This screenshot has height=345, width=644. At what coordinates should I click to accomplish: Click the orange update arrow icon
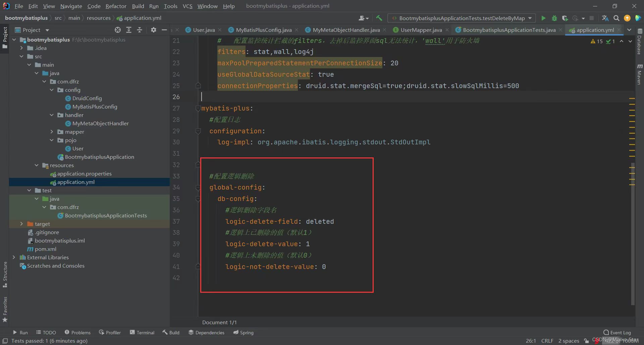pos(627,18)
